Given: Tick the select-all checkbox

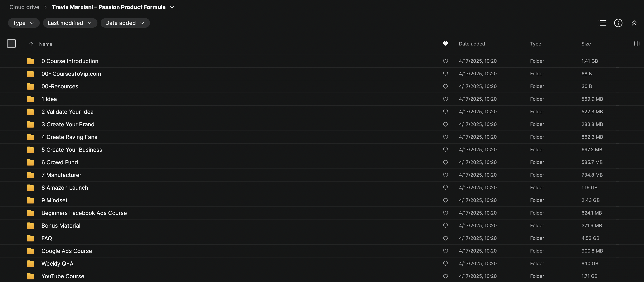Looking at the screenshot, I should click(x=11, y=44).
